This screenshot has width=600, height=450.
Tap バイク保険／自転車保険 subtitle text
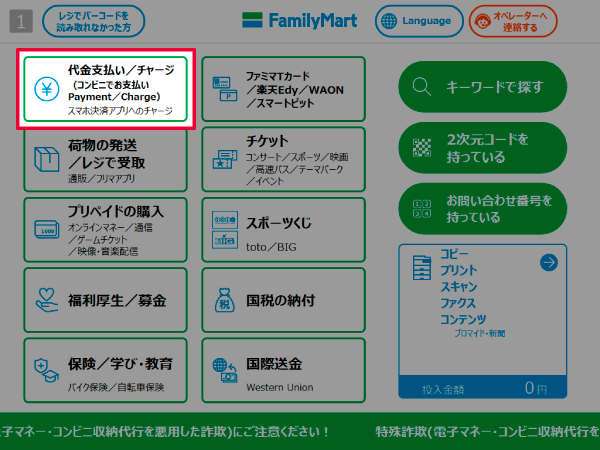pyautogui.click(x=116, y=387)
